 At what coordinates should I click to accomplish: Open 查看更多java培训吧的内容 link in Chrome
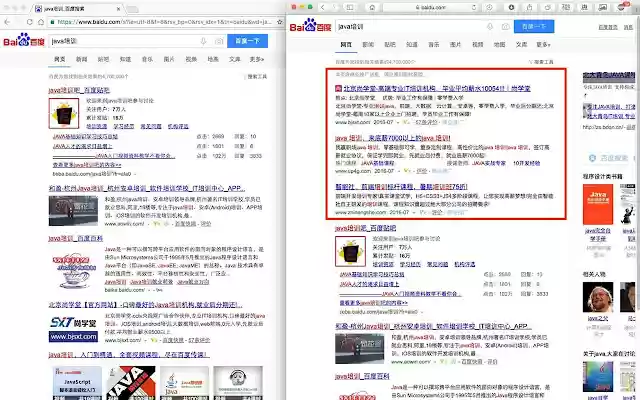tap(87, 165)
